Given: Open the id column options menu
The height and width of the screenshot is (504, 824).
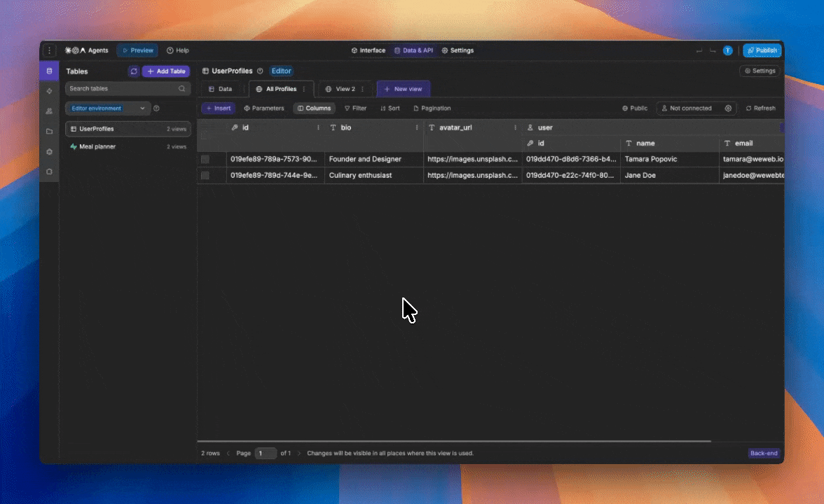Looking at the screenshot, I should (318, 127).
